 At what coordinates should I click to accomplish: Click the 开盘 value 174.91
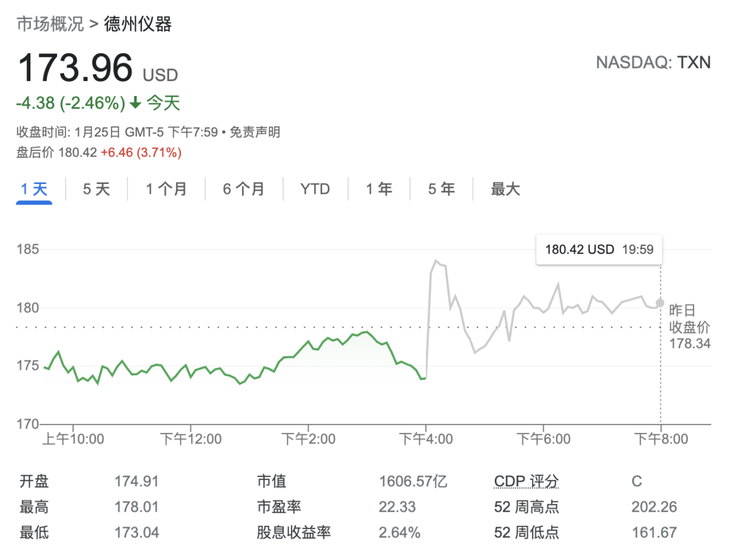[x=136, y=481]
